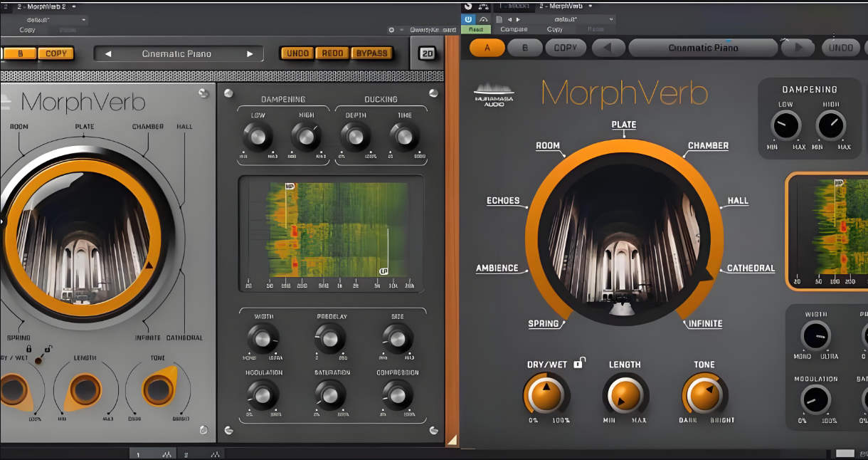Adjust the LENGTH knob in right window
This screenshot has width=868, height=460.
coord(625,394)
